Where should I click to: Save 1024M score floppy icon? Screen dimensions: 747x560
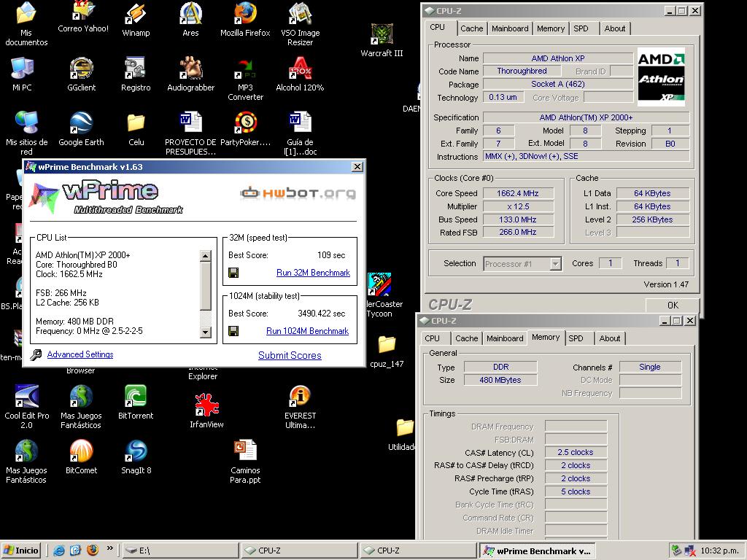[233, 331]
